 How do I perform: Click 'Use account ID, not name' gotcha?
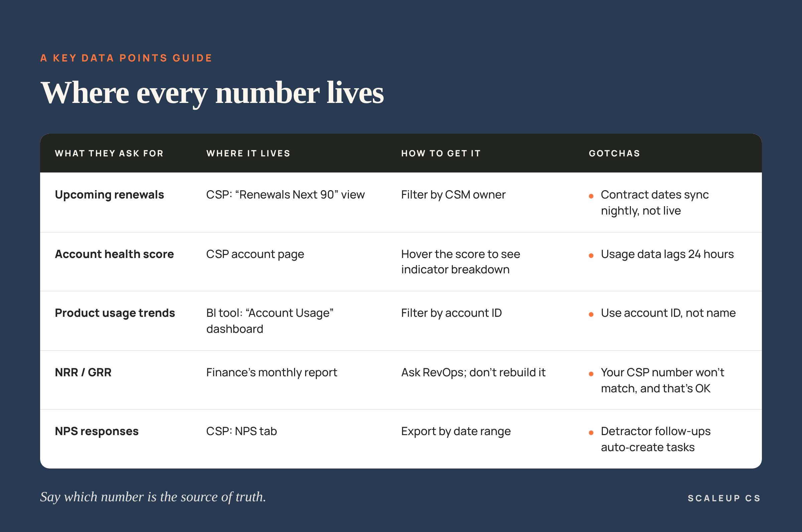coord(668,313)
